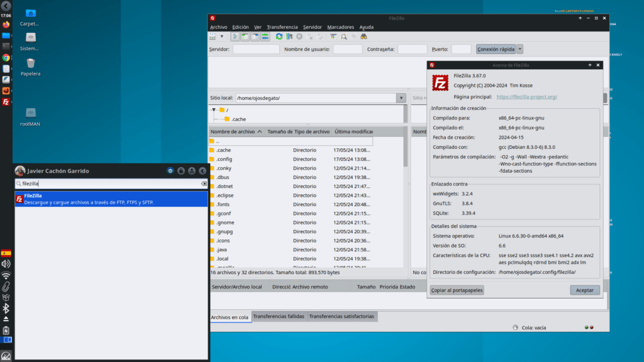Click the Spanish flag keyboard layout icon
644x362 pixels.
6,253
